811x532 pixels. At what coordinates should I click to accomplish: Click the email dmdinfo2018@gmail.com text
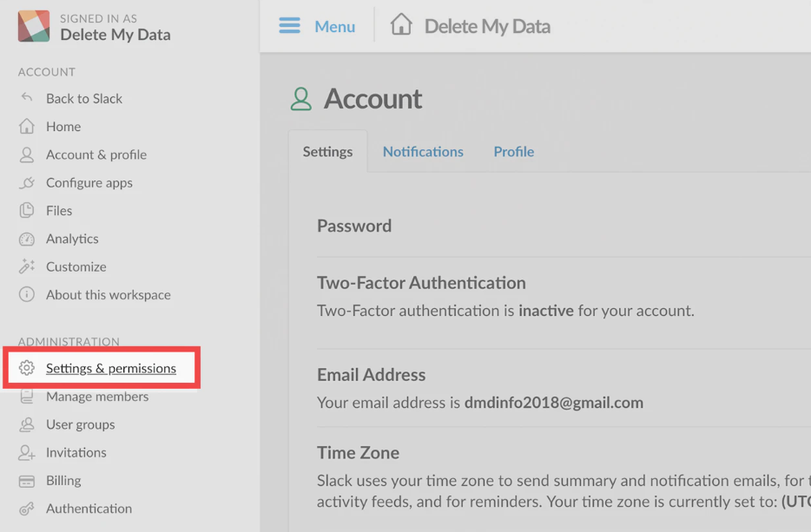pos(554,403)
